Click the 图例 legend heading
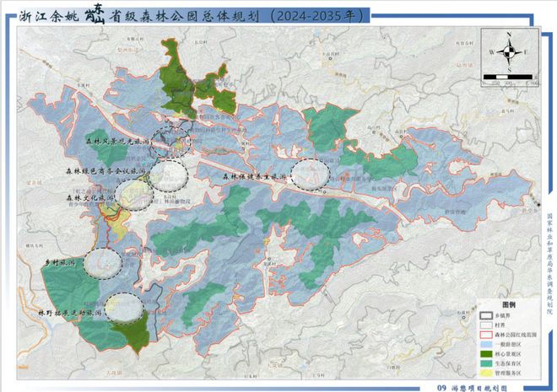557x392 pixels. pos(509,304)
